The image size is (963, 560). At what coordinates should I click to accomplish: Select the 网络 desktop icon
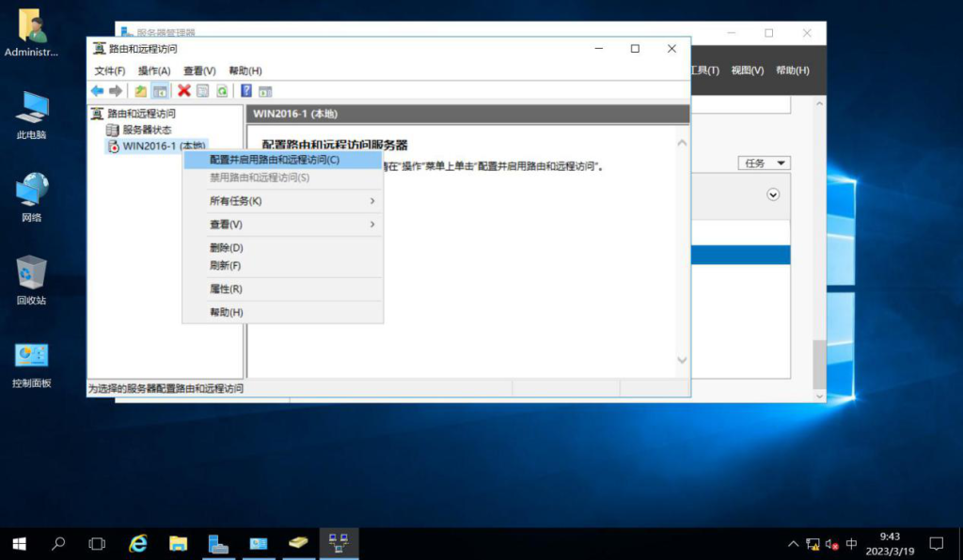click(x=31, y=197)
